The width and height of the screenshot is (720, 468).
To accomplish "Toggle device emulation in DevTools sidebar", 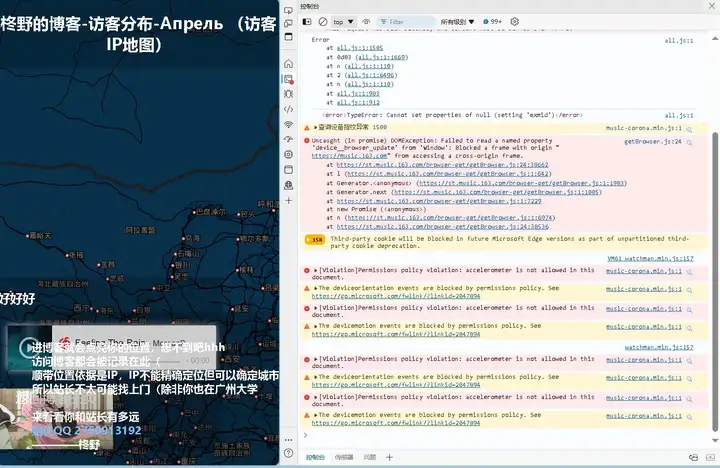I will point(288,23).
